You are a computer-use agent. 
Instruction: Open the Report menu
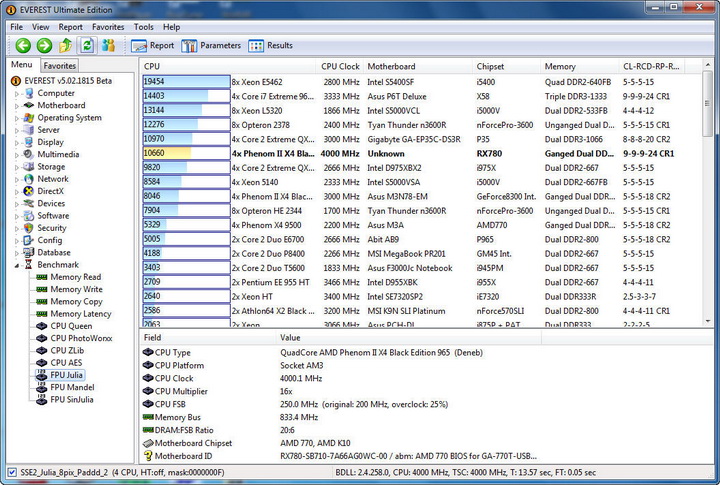pyautogui.click(x=70, y=27)
